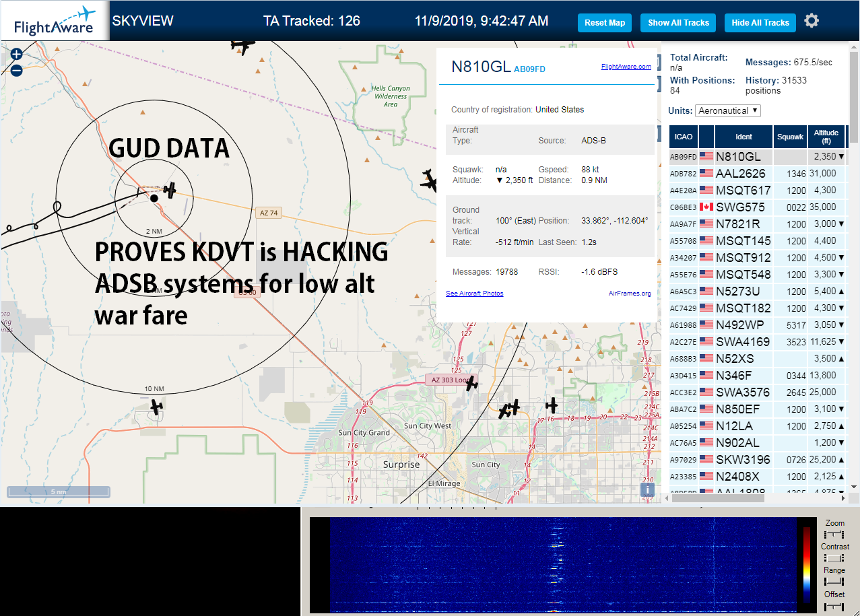Click the FlightAware logo
This screenshot has width=860, height=616.
pyautogui.click(x=54, y=21)
